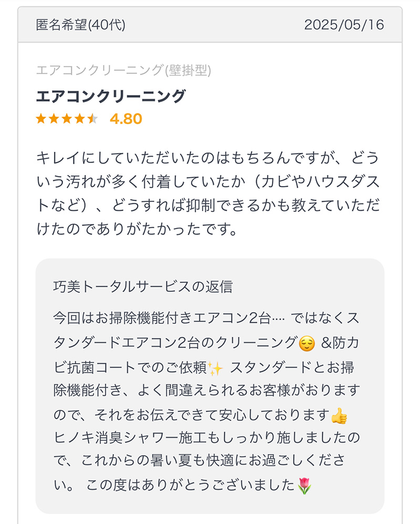Click the 巧美トータルサービスの返信 heading

[143, 287]
